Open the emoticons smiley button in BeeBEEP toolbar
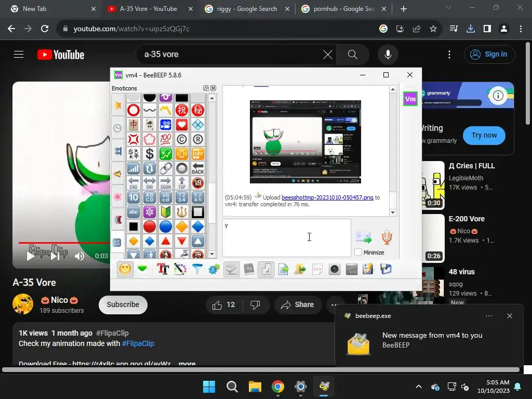532x399 pixels. [x=125, y=270]
